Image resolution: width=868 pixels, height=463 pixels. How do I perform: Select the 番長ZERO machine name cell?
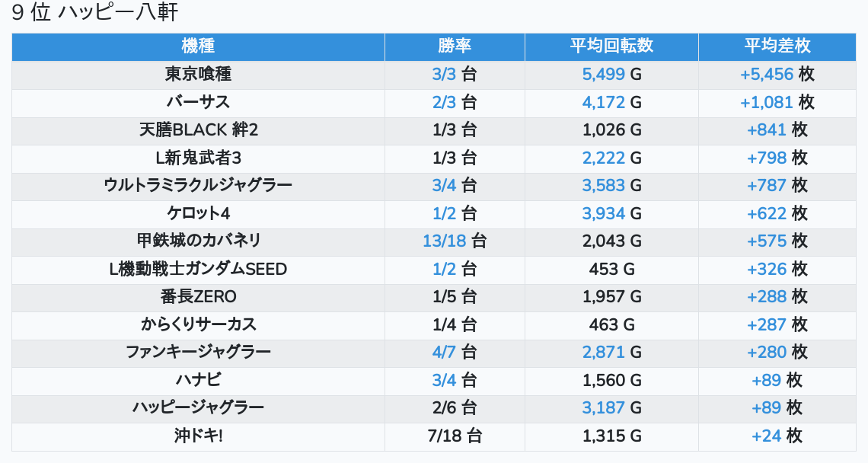coord(198,297)
